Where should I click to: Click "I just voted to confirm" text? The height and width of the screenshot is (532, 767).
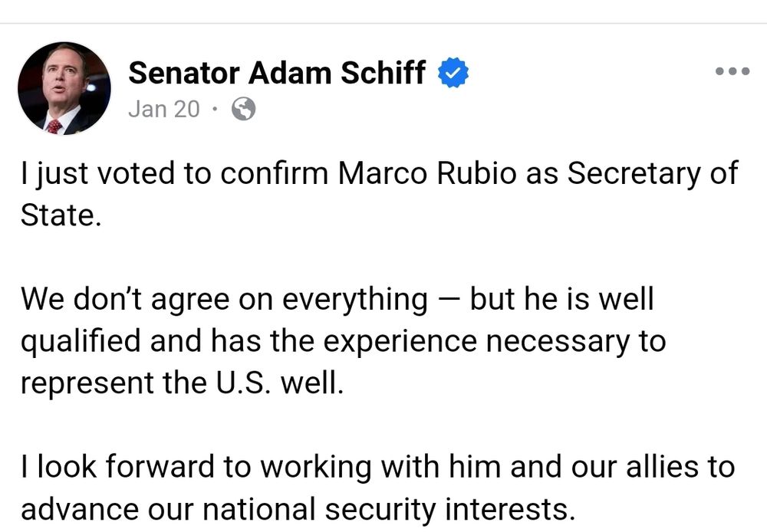pyautogui.click(x=174, y=174)
